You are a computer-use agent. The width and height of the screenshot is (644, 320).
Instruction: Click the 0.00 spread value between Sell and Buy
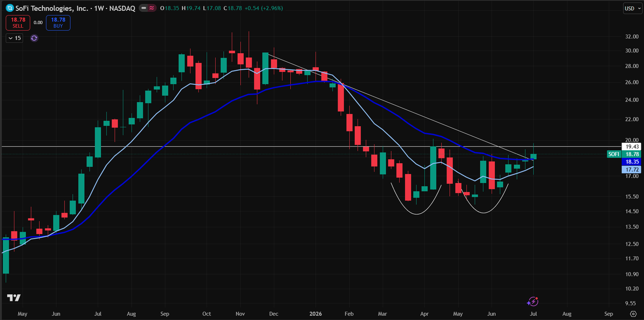(x=38, y=23)
